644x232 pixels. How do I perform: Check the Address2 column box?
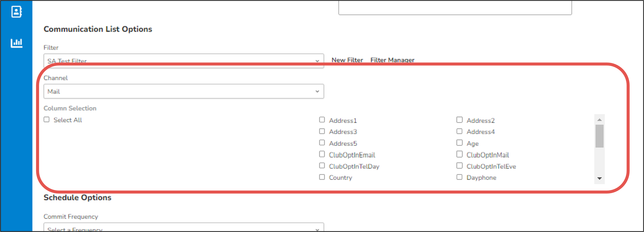pyautogui.click(x=459, y=120)
